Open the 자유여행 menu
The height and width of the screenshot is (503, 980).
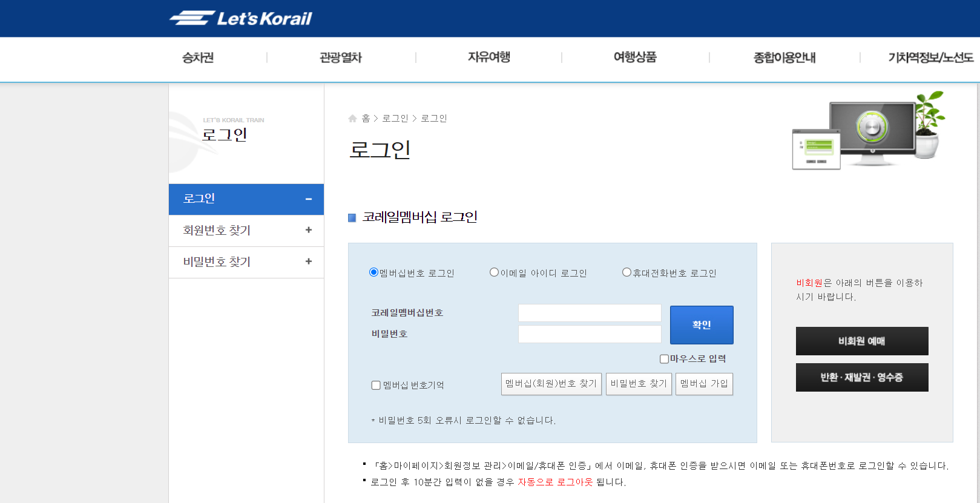click(489, 57)
